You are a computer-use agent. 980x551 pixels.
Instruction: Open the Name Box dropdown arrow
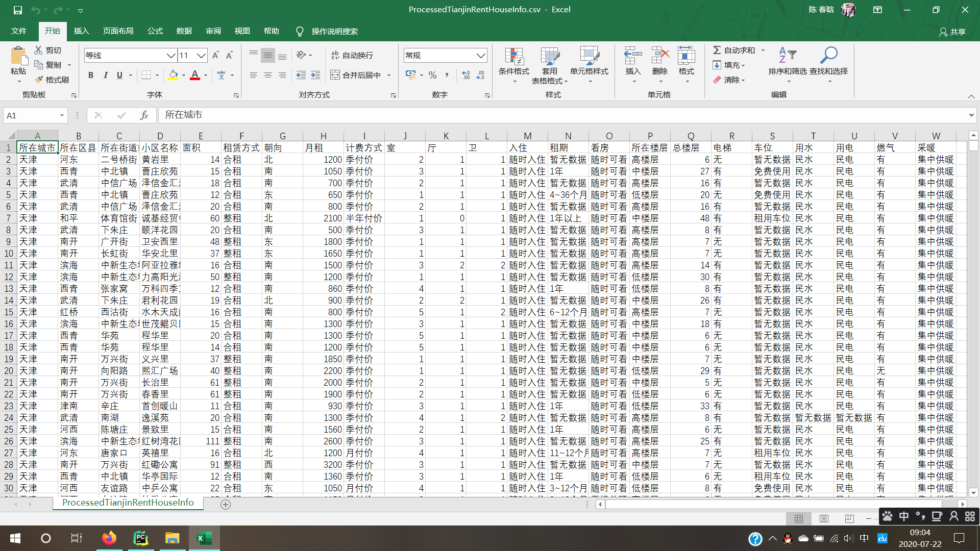point(62,115)
